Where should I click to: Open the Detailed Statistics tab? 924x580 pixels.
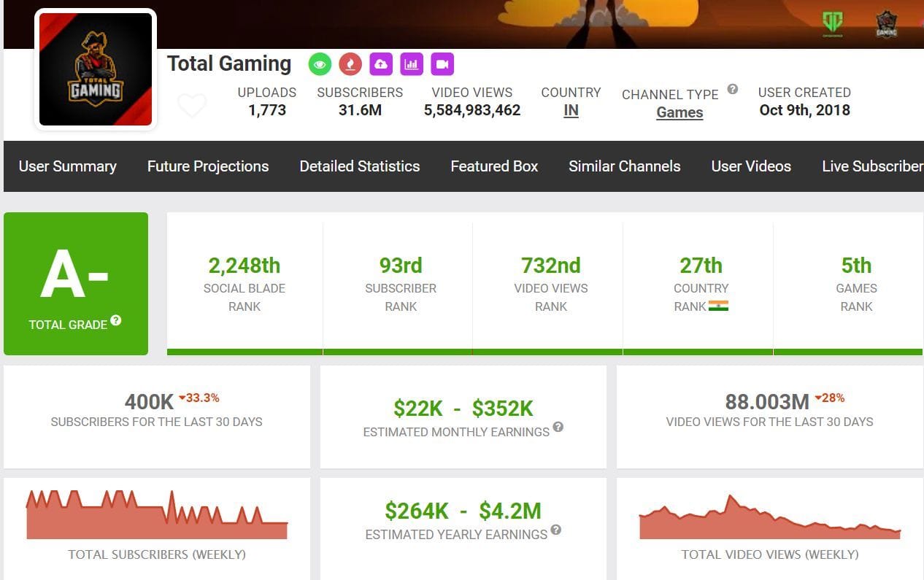[x=359, y=166]
